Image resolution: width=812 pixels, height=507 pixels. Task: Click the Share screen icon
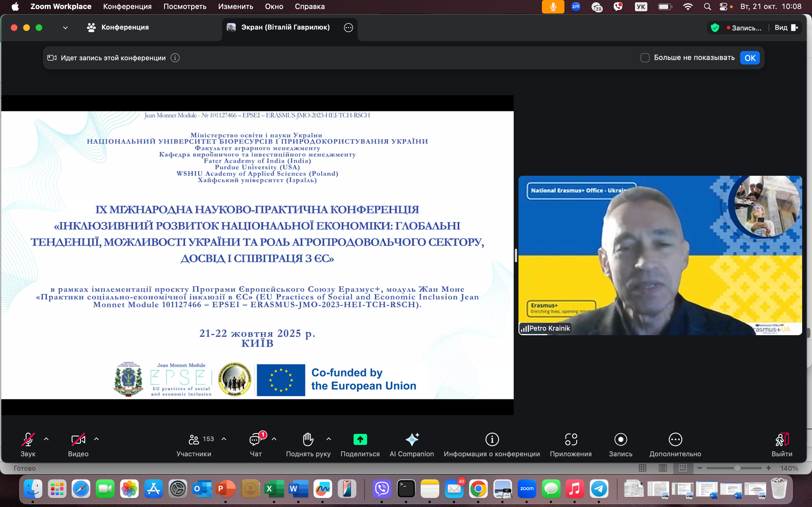(360, 439)
